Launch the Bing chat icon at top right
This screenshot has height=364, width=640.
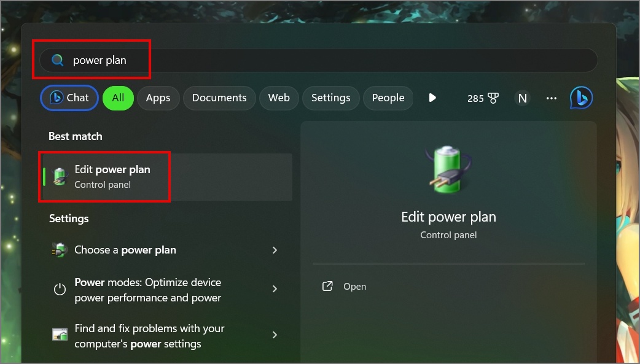pos(581,98)
